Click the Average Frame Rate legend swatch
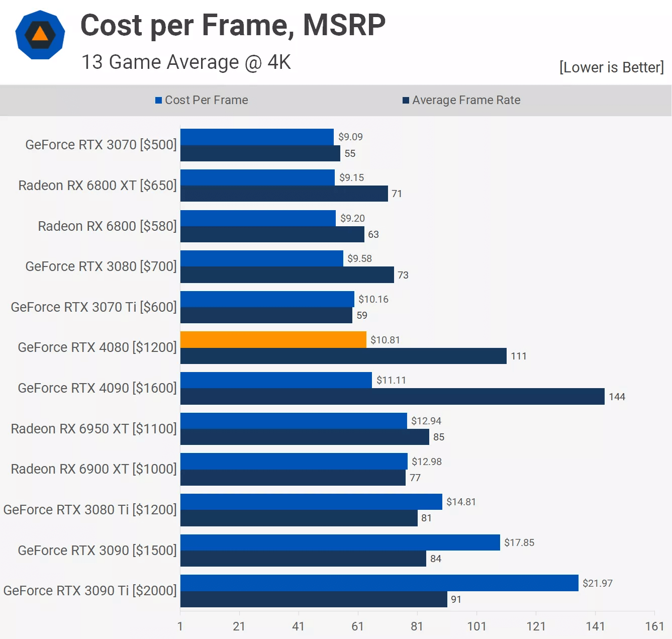Viewport: 672px width, 639px height. point(406,101)
